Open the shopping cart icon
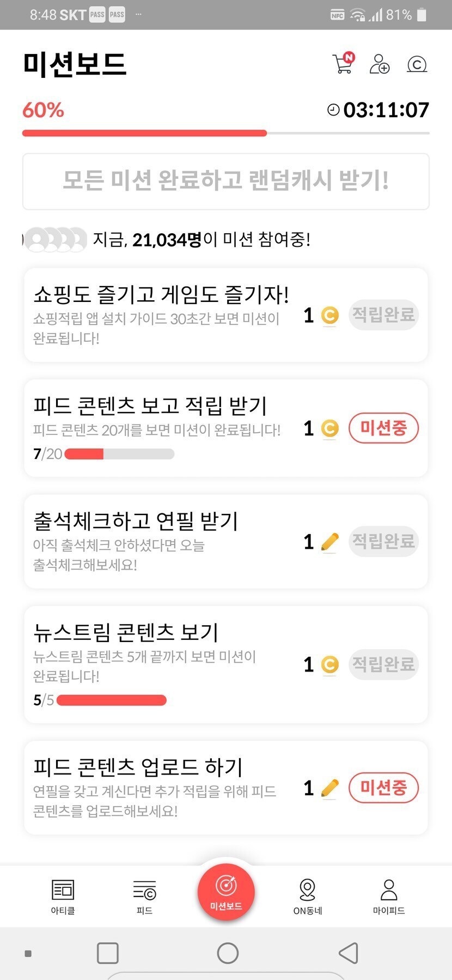Screen dimensions: 452x980 click(x=343, y=64)
